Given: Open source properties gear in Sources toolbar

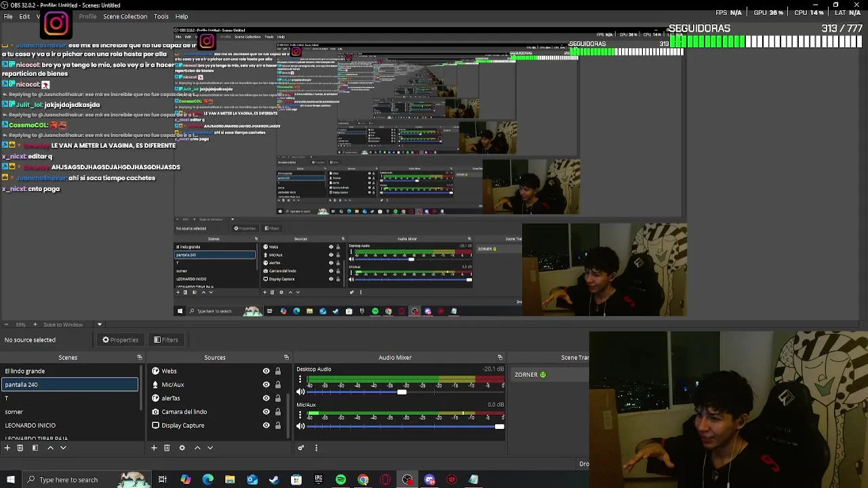Looking at the screenshot, I should (182, 448).
